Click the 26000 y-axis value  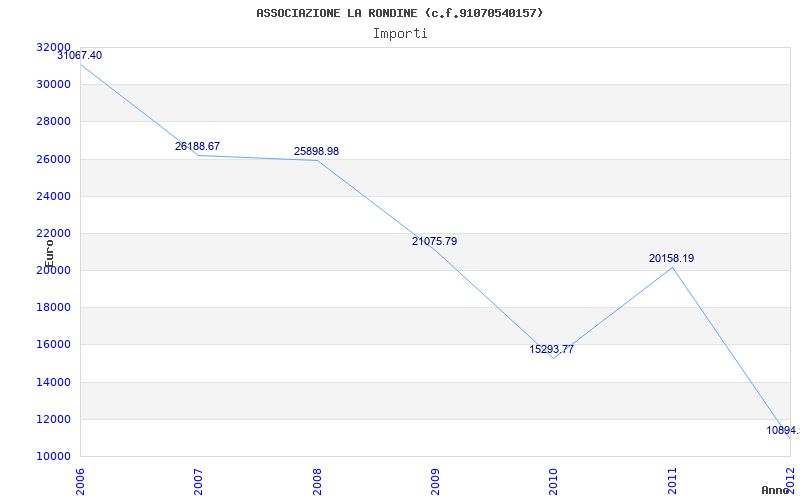53,159
